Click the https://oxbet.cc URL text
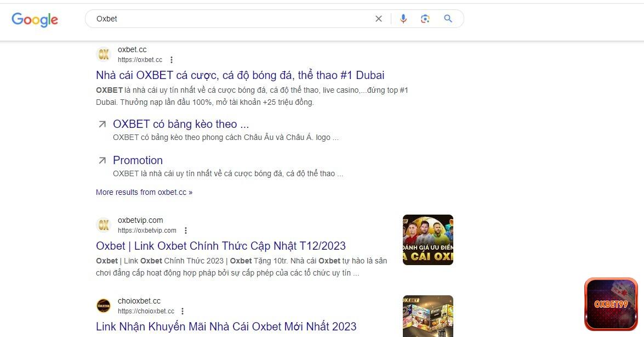 pos(140,60)
